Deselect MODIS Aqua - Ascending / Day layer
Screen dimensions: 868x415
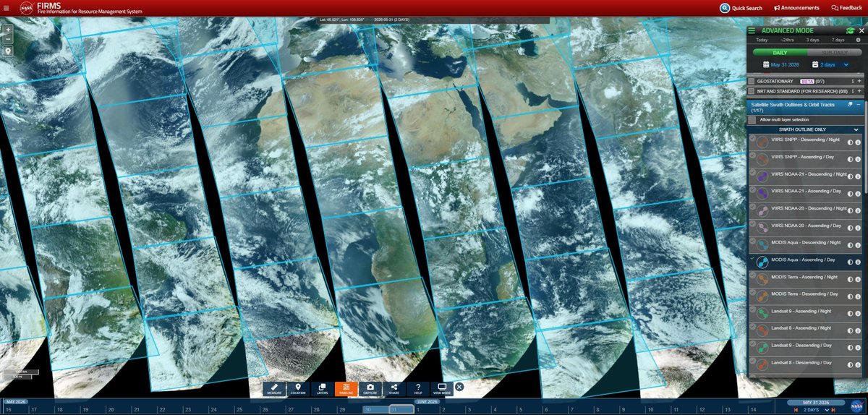805,260
